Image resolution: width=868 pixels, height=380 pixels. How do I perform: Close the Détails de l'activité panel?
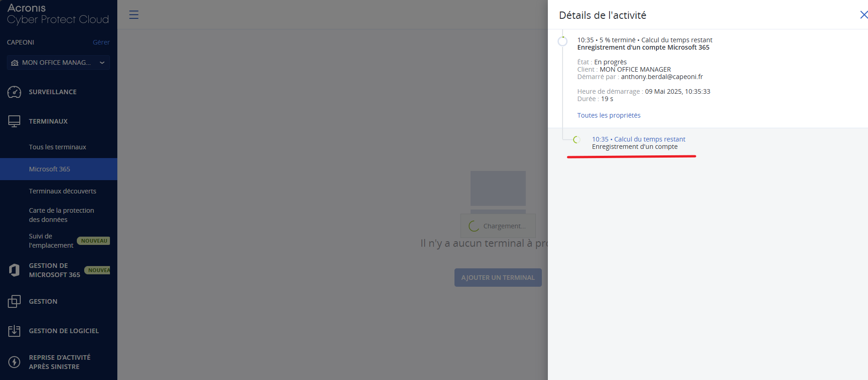[863, 15]
